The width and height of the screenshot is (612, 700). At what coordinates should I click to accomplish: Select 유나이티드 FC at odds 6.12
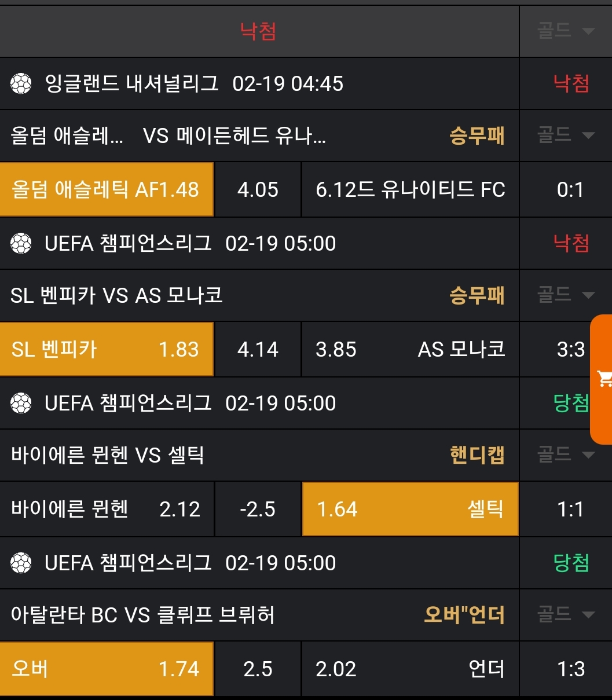coord(410,189)
